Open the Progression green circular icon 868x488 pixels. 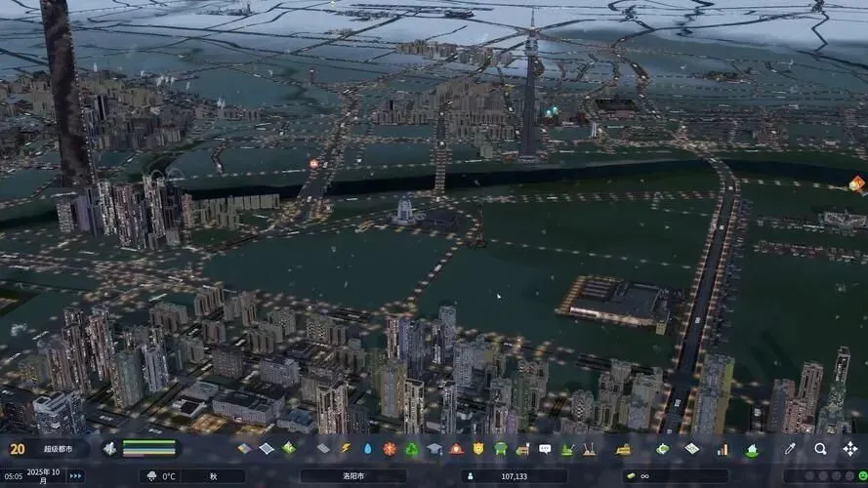click(663, 449)
